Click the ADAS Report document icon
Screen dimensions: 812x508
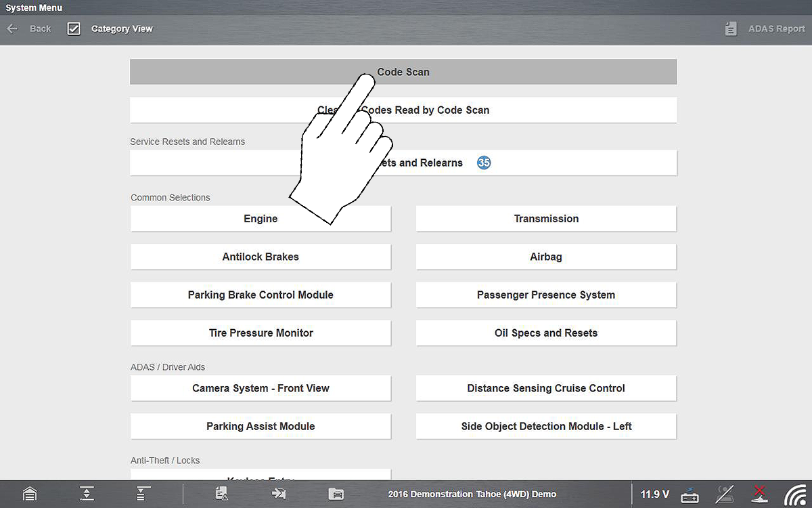[x=730, y=29]
